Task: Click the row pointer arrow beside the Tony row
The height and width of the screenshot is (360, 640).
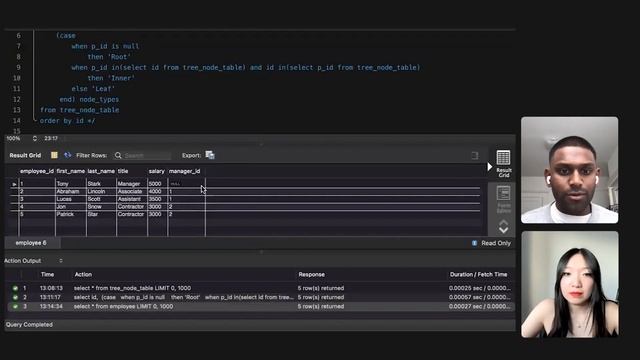Action: click(14, 184)
